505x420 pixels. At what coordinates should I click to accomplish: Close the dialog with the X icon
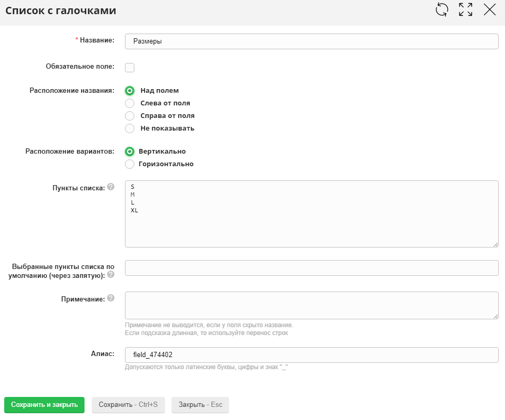tap(489, 9)
